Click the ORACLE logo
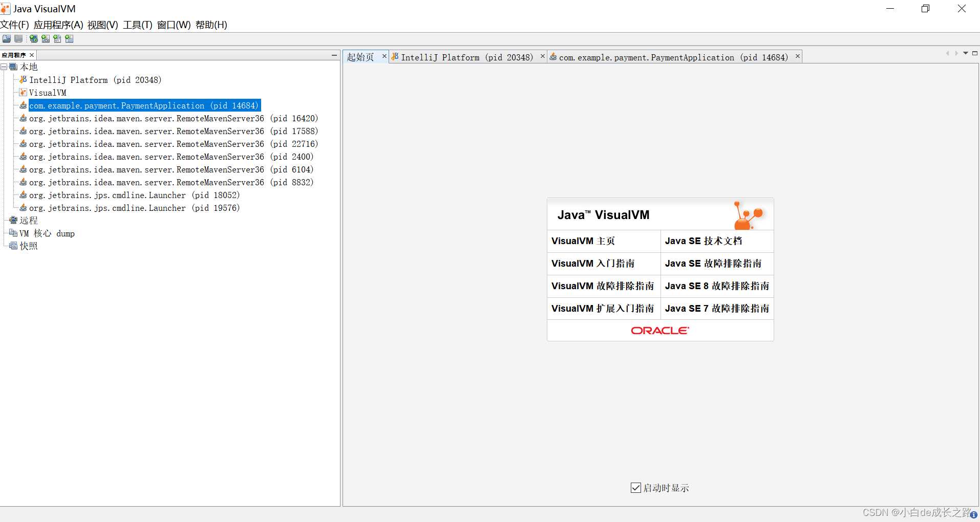Image resolution: width=980 pixels, height=522 pixels. (x=661, y=331)
